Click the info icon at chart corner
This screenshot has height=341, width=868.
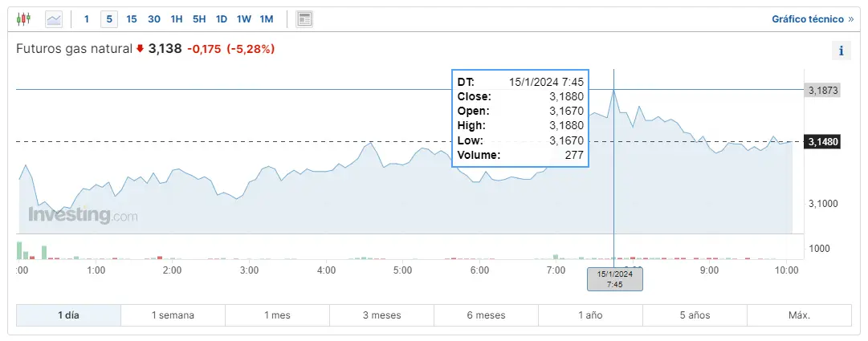coord(841,51)
